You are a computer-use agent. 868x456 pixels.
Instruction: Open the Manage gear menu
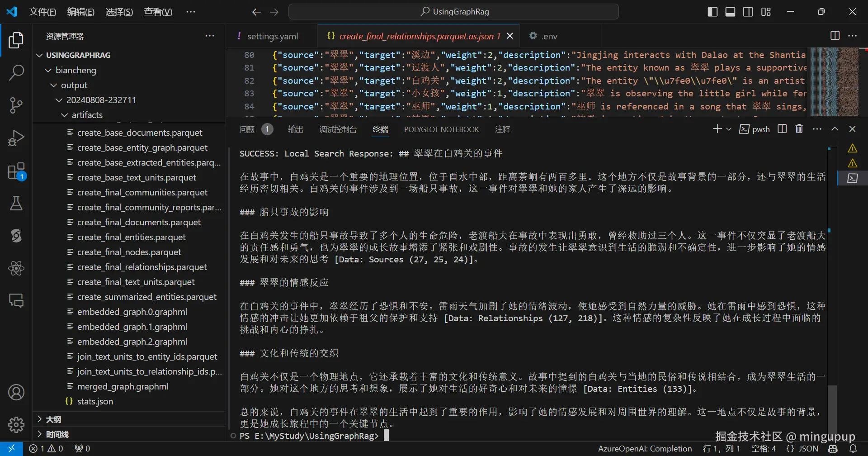point(16,424)
